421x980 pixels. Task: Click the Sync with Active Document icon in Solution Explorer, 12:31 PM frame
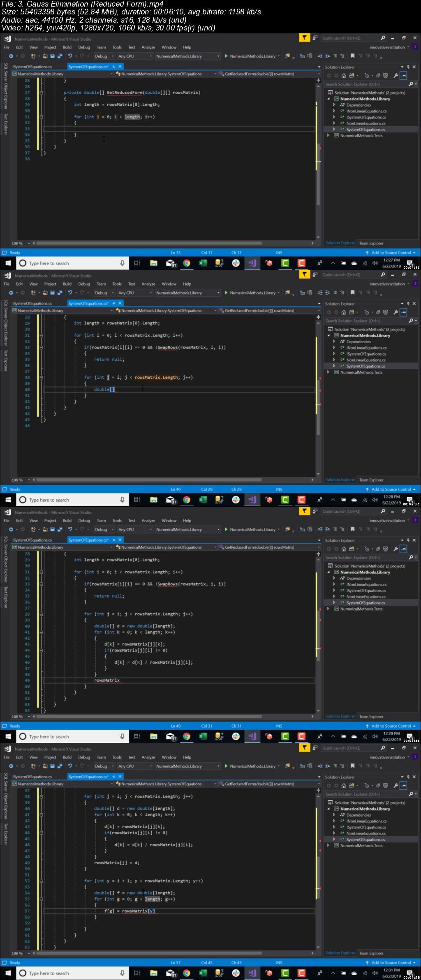pyautogui.click(x=352, y=786)
